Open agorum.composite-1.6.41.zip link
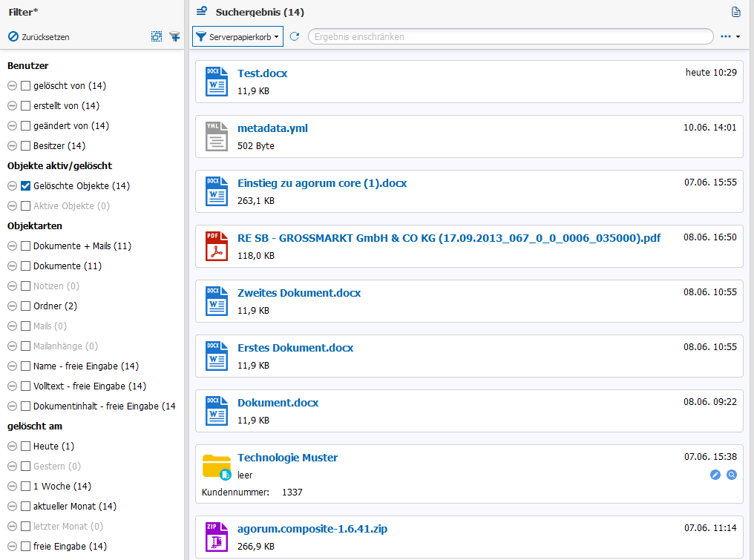The image size is (754, 560). tap(312, 529)
